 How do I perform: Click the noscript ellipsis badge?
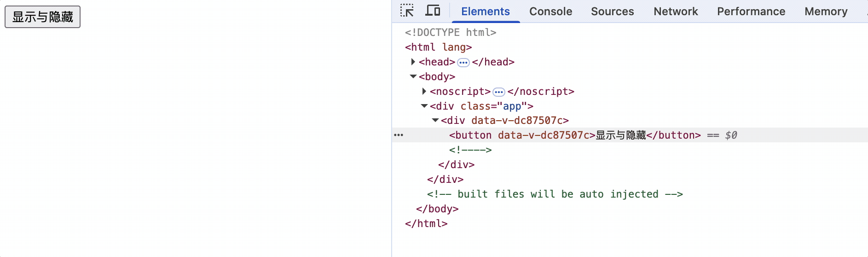499,92
